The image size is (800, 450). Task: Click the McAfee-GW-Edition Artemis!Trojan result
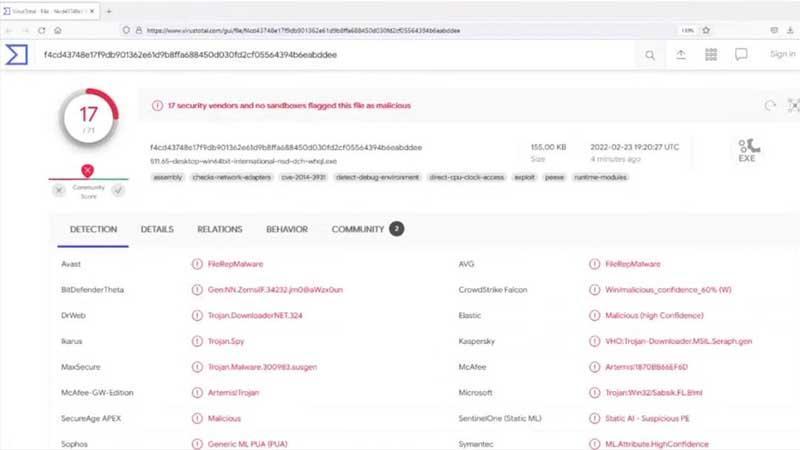click(x=233, y=393)
